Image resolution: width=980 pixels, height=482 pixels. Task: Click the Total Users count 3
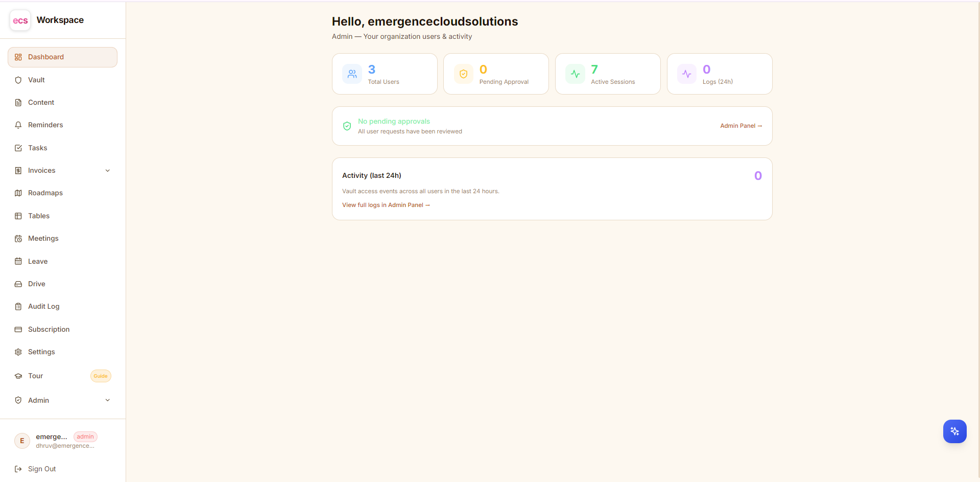point(372,70)
